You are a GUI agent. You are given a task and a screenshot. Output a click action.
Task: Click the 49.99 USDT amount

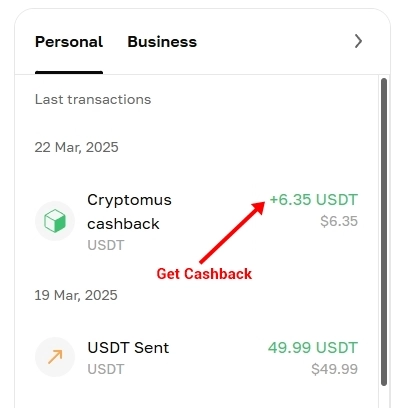tap(313, 348)
